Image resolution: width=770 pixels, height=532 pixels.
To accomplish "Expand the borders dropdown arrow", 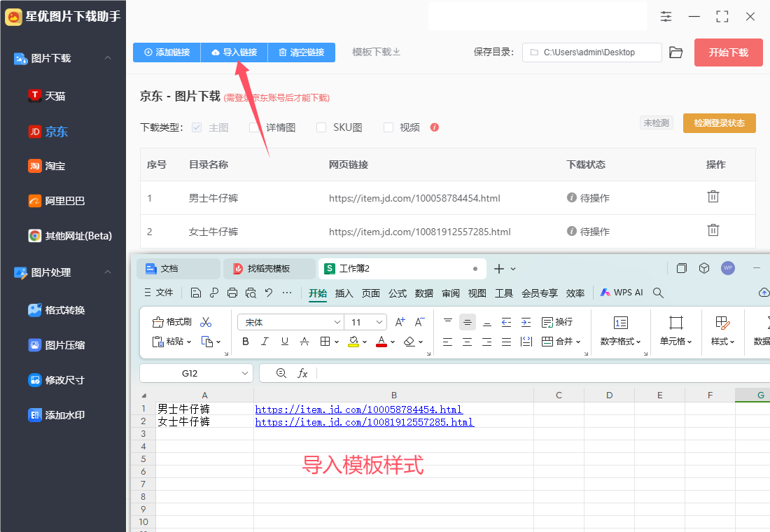I will 337,342.
